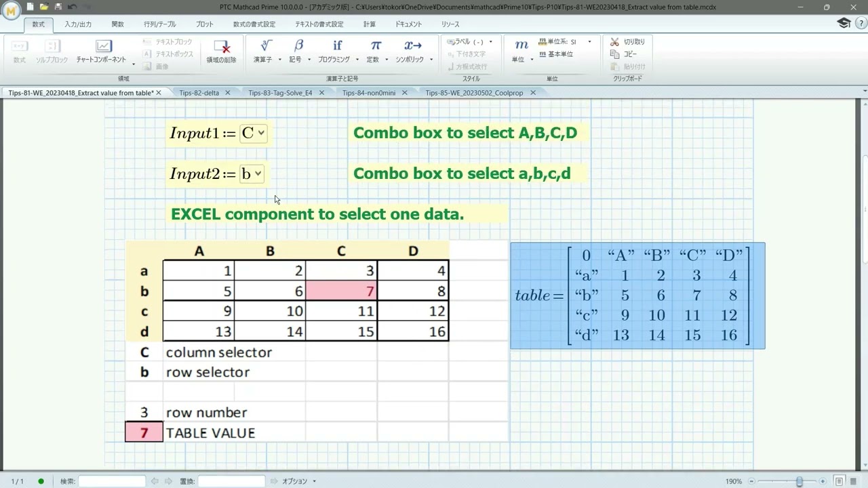Switch to page view in status bar

point(839,481)
